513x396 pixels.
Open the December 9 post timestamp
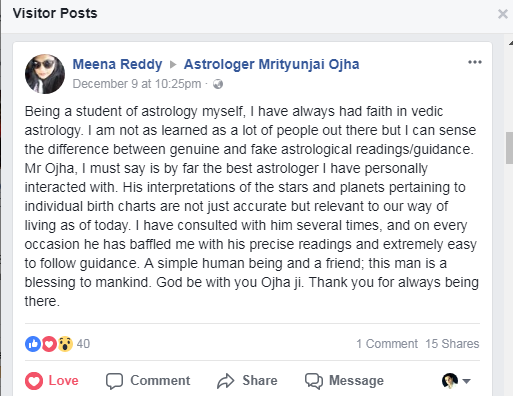coord(137,84)
